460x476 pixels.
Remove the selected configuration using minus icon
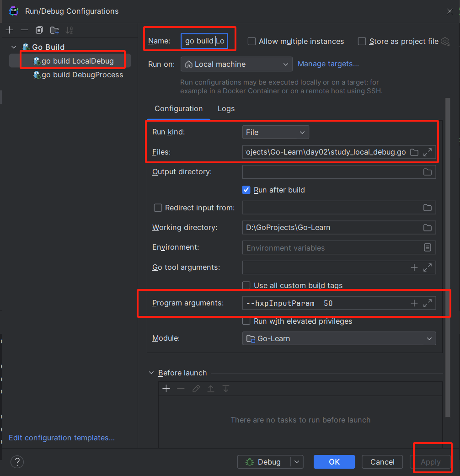25,30
